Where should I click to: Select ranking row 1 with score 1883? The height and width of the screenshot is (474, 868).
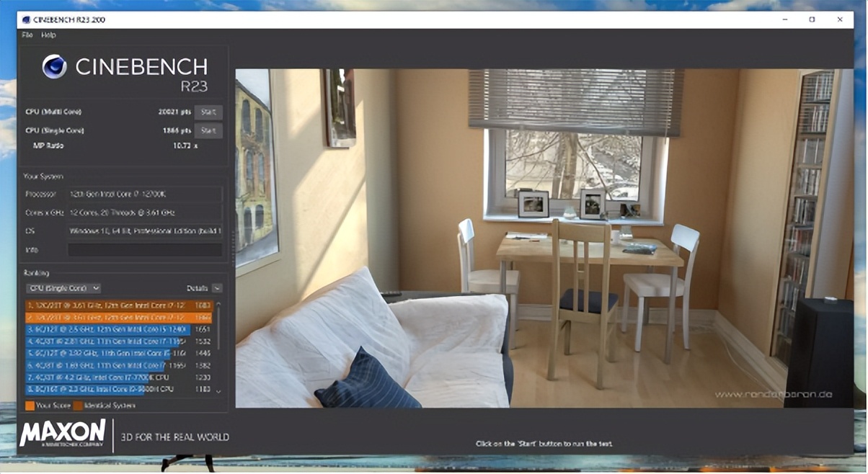point(119,305)
